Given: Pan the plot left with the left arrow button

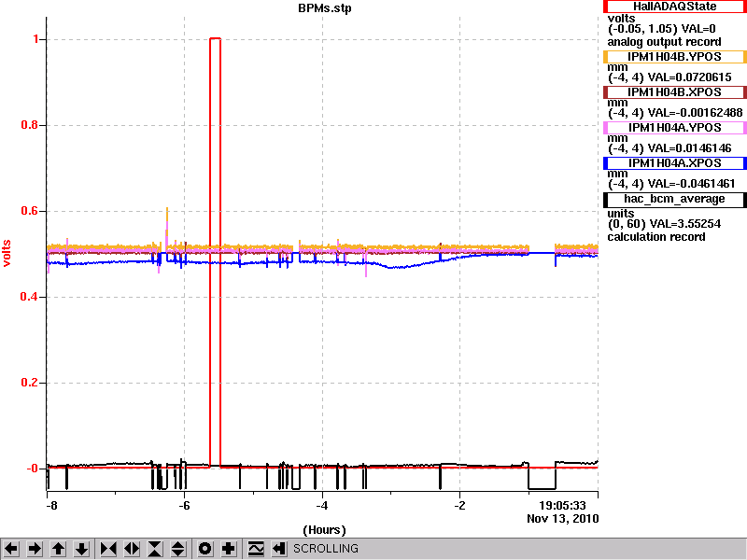Looking at the screenshot, I should [11, 549].
